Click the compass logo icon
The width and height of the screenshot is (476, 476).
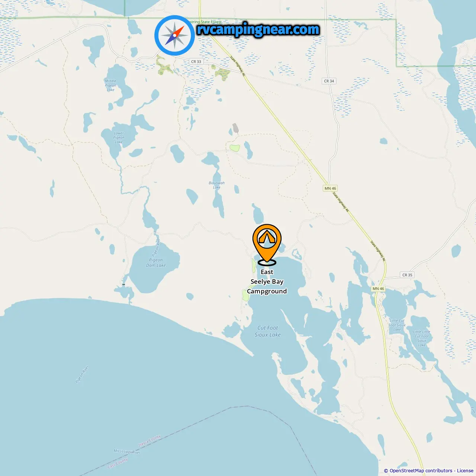click(x=174, y=35)
